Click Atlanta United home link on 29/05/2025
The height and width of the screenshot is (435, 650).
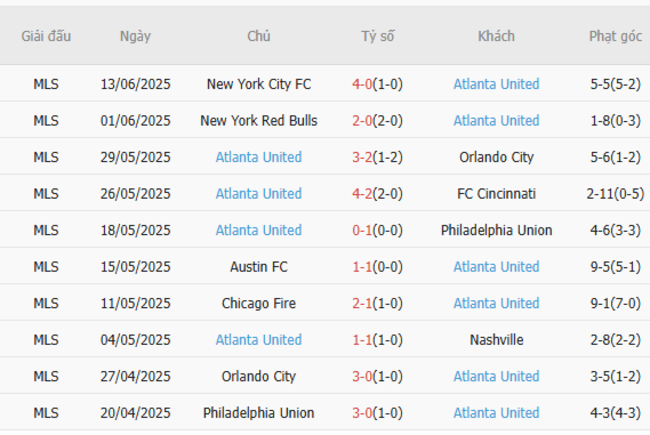click(x=258, y=157)
